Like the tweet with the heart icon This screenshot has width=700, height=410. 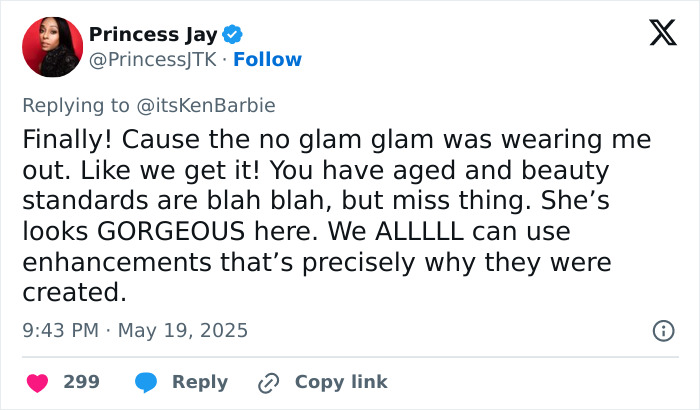[x=37, y=382]
